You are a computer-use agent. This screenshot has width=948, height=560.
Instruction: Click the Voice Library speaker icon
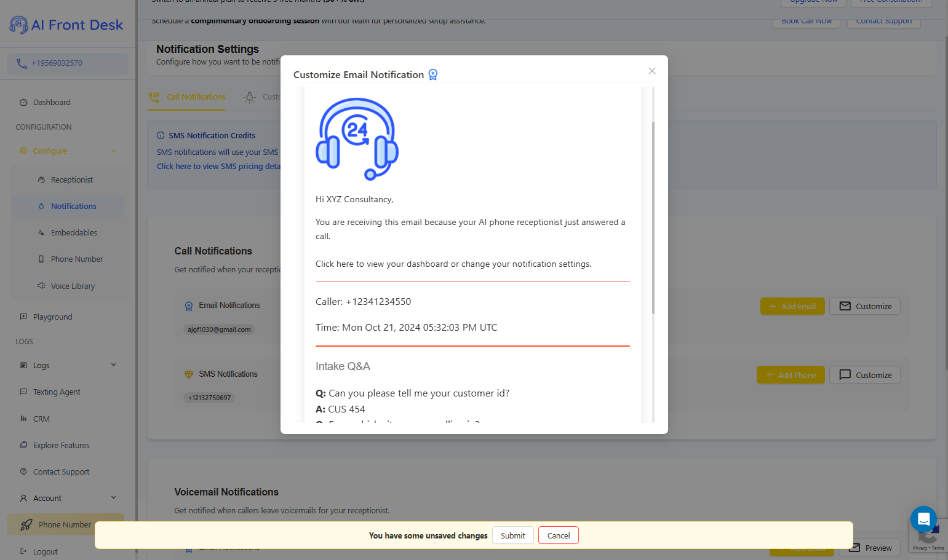(41, 286)
